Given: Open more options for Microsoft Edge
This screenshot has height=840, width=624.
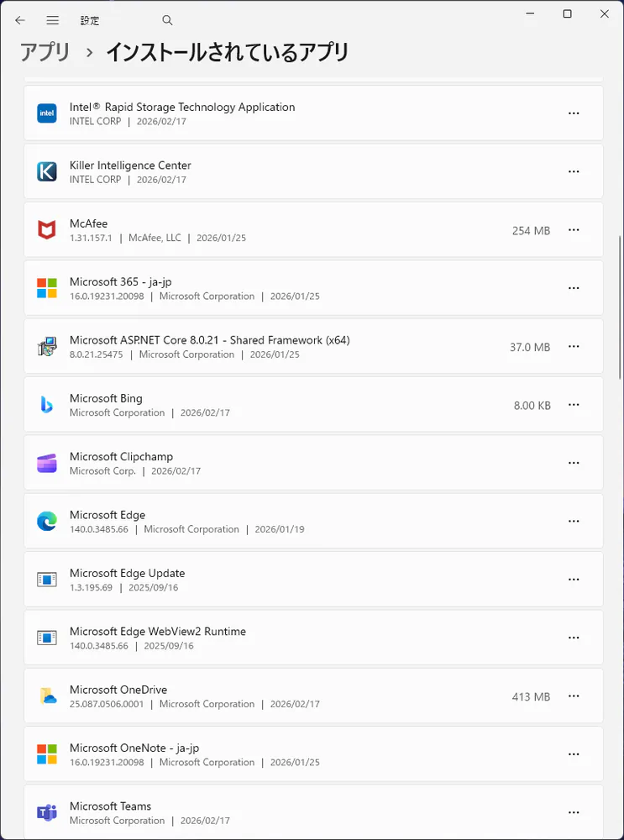Looking at the screenshot, I should click(574, 522).
